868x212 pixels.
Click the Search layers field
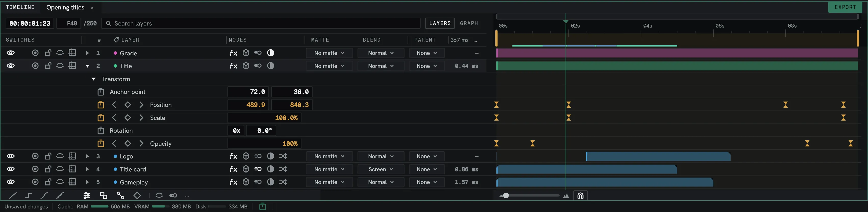pos(261,23)
